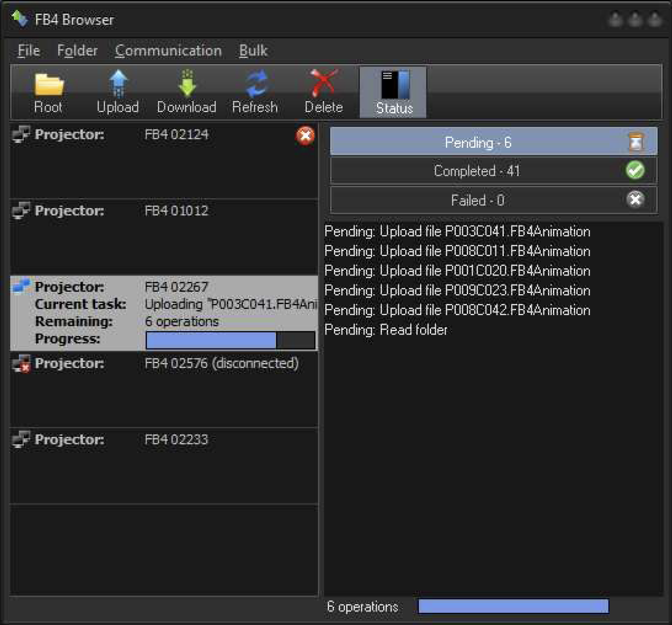
Task: Select projector FB4 02267
Action: [x=164, y=313]
